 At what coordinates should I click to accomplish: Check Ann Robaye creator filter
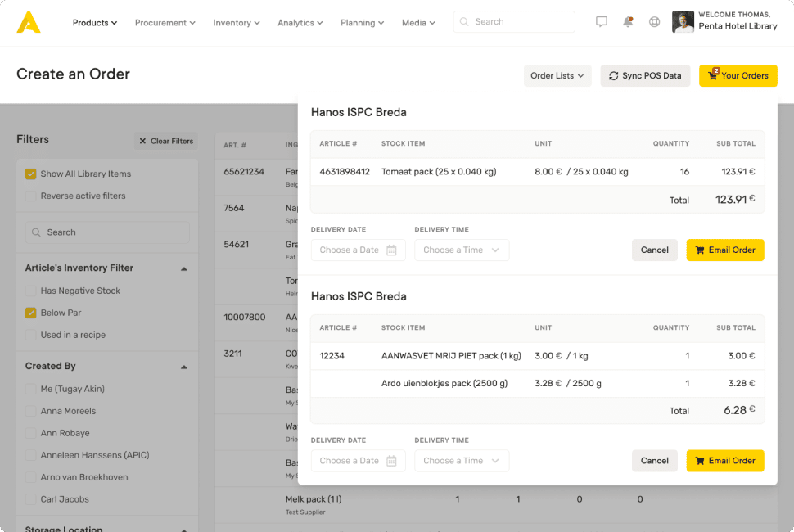point(30,433)
